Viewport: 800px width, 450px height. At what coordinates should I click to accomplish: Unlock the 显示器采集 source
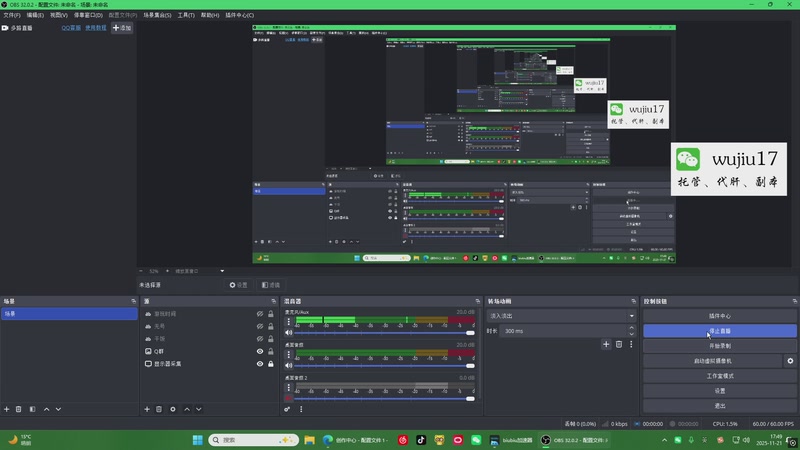[x=271, y=364]
